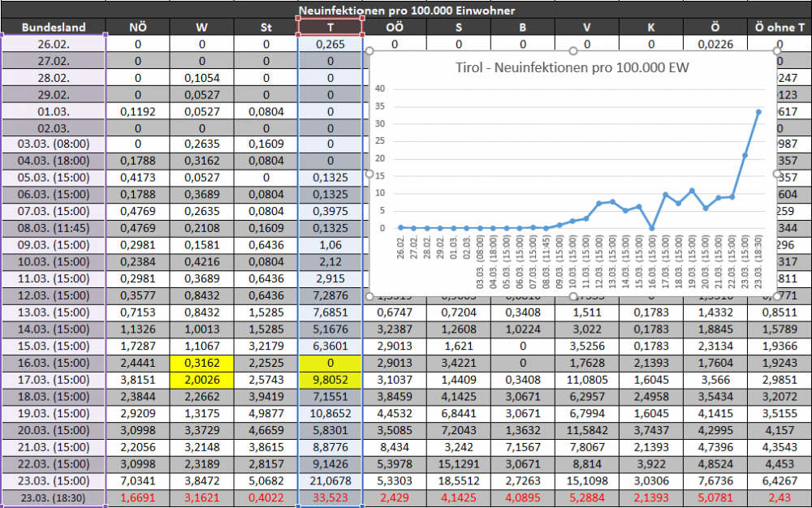Click the merged title Neuinfektionen pro 100.000 Einwohner
812x508 pixels.
pyautogui.click(x=407, y=11)
